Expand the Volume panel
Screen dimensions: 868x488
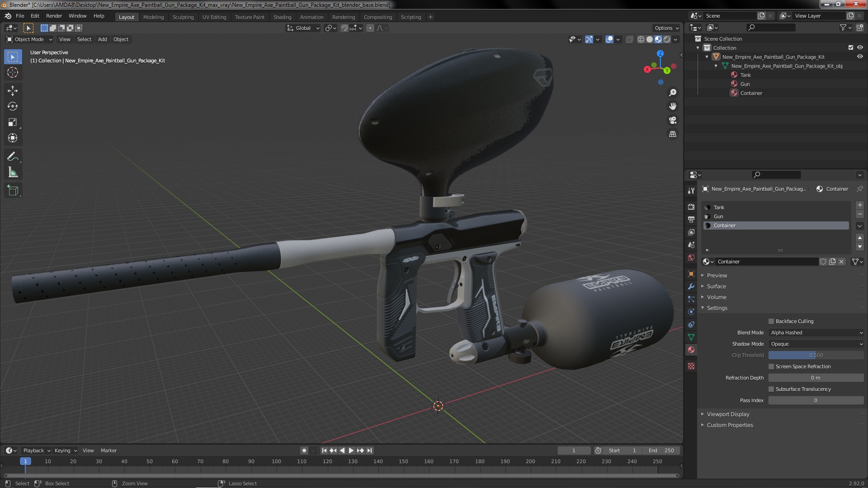pos(717,297)
